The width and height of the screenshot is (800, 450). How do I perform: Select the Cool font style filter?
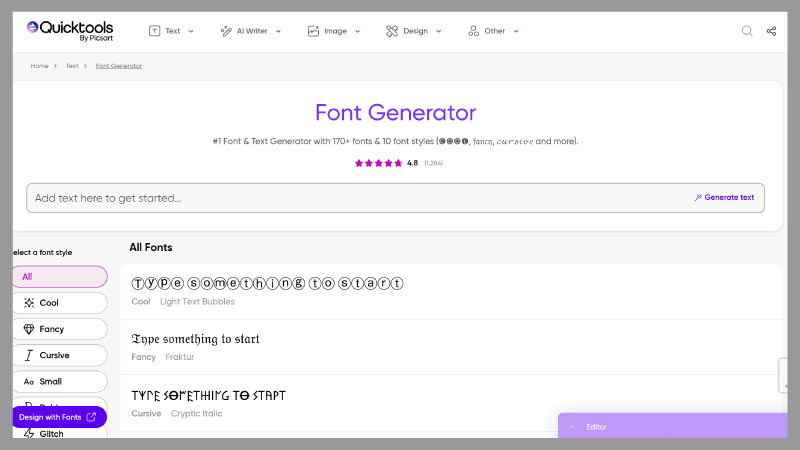click(x=60, y=303)
